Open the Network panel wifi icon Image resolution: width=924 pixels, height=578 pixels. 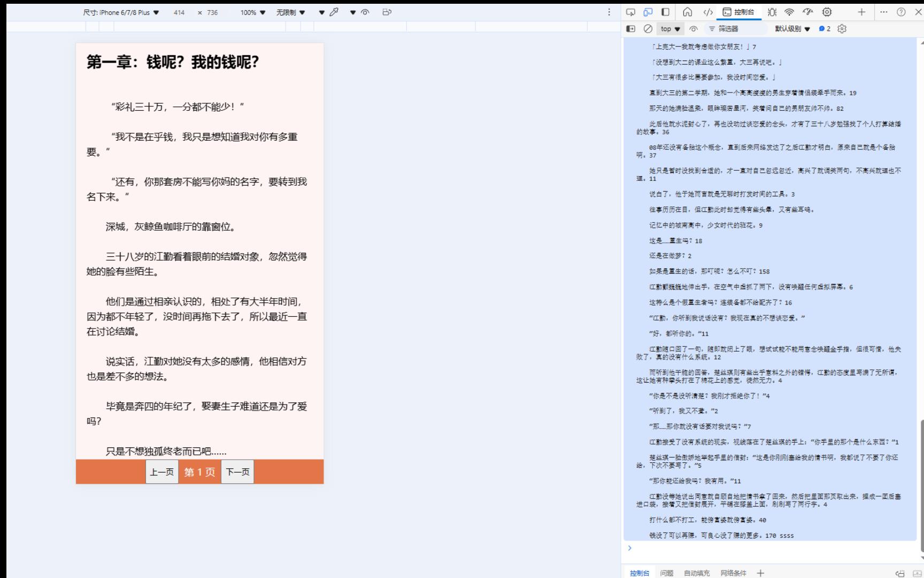(x=789, y=12)
